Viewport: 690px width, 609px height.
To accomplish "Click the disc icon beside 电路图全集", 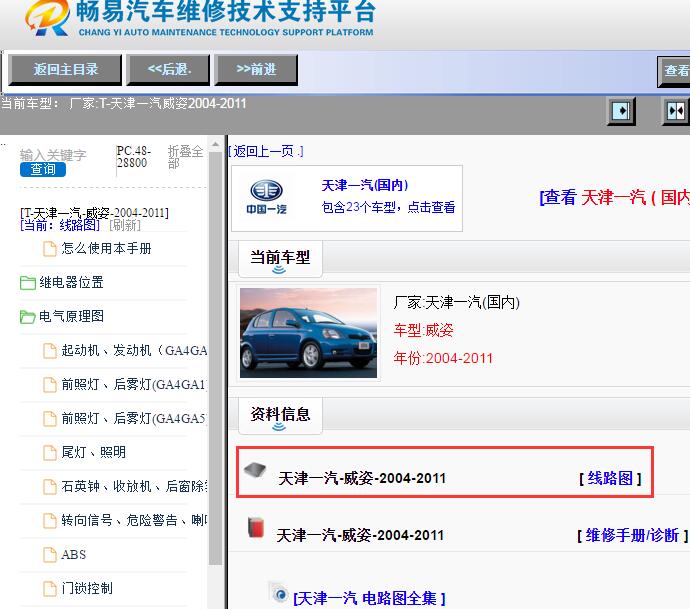I will tap(279, 593).
